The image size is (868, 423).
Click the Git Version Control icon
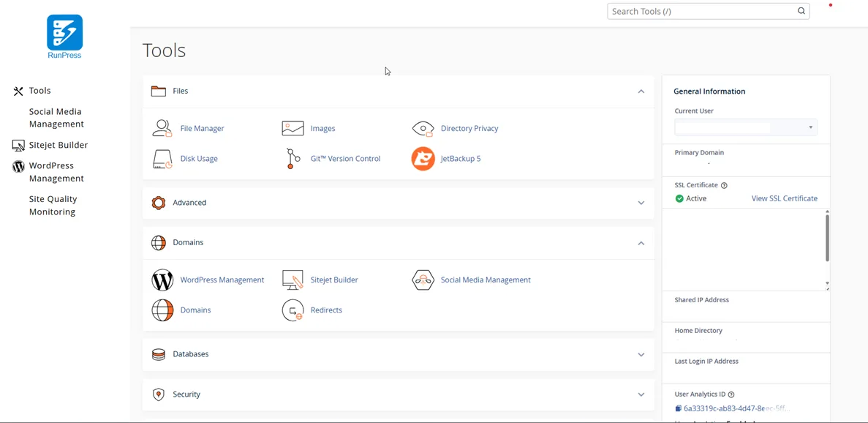pos(293,158)
